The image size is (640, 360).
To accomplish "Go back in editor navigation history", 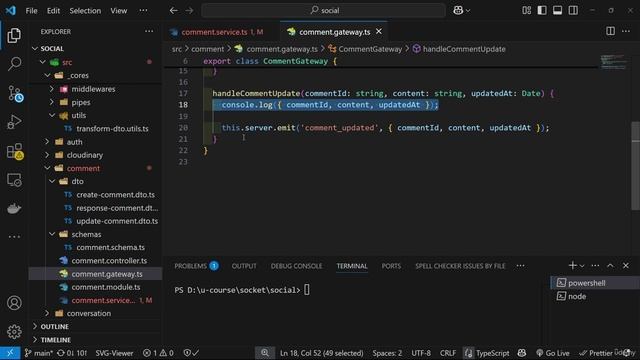I will (x=173, y=11).
